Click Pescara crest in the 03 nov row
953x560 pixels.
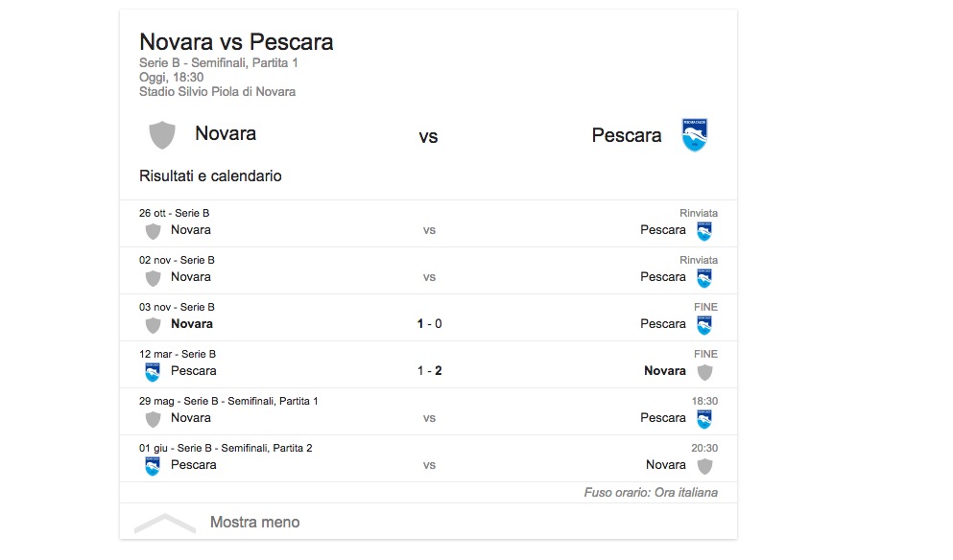pyautogui.click(x=704, y=325)
